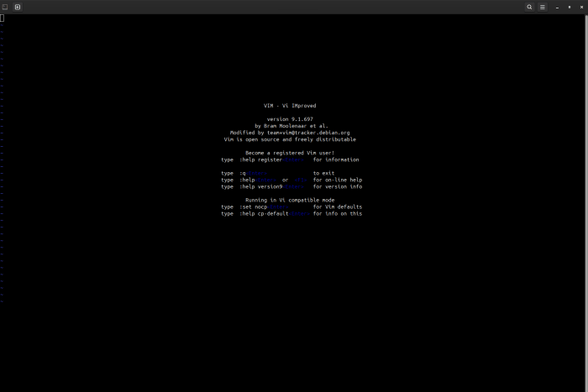Image resolution: width=588 pixels, height=392 pixels.
Task: Click the 'version 9.1.697' line
Action: [290, 119]
